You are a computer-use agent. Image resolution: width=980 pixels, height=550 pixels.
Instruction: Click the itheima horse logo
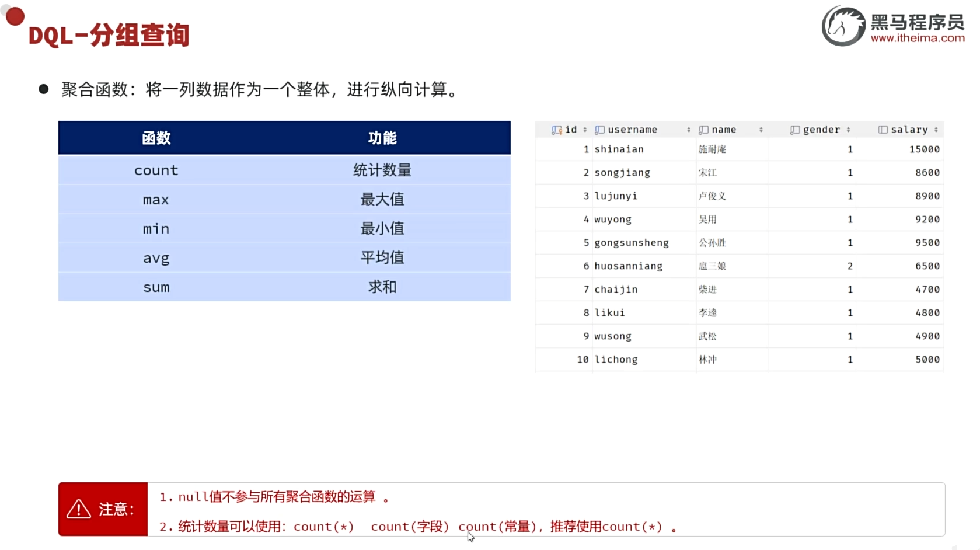pyautogui.click(x=843, y=26)
